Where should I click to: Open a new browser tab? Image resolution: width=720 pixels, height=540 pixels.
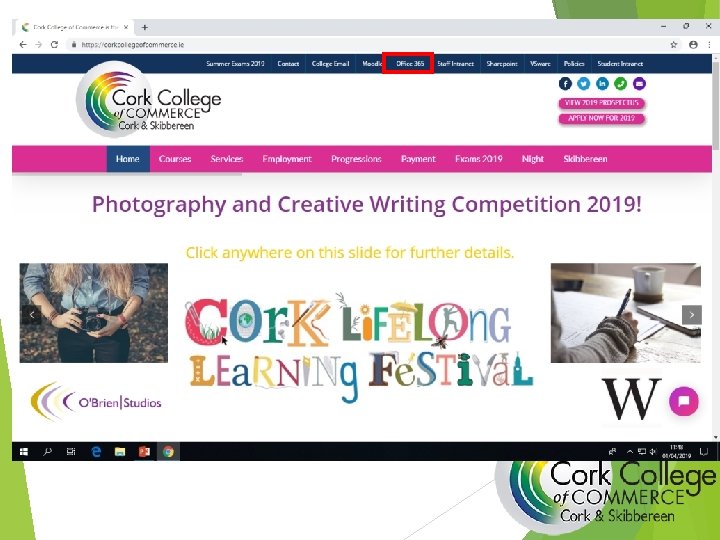point(145,28)
